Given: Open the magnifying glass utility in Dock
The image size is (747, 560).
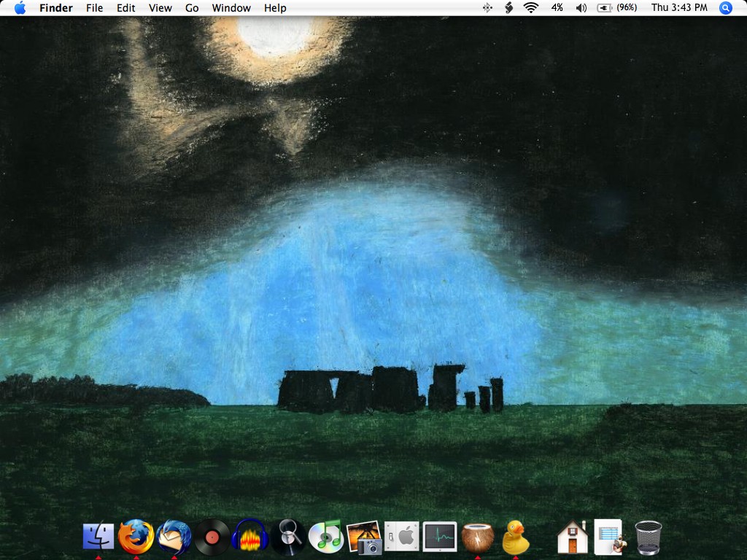Looking at the screenshot, I should [x=287, y=537].
